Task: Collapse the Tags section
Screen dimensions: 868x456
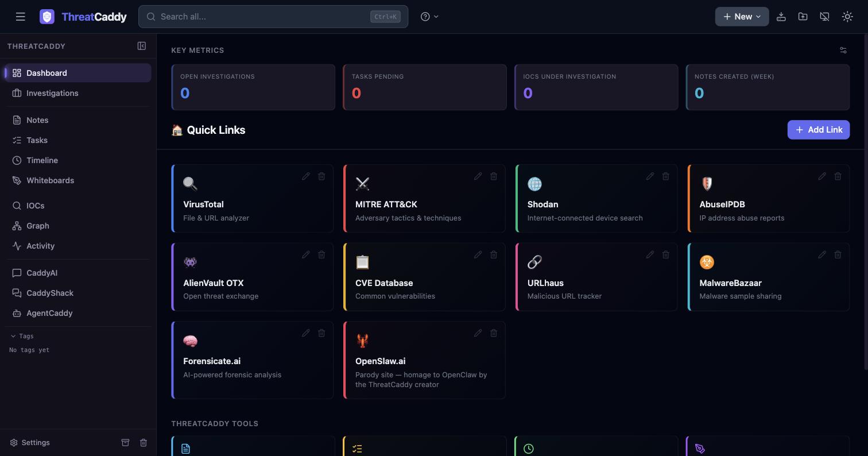Action: click(x=22, y=336)
